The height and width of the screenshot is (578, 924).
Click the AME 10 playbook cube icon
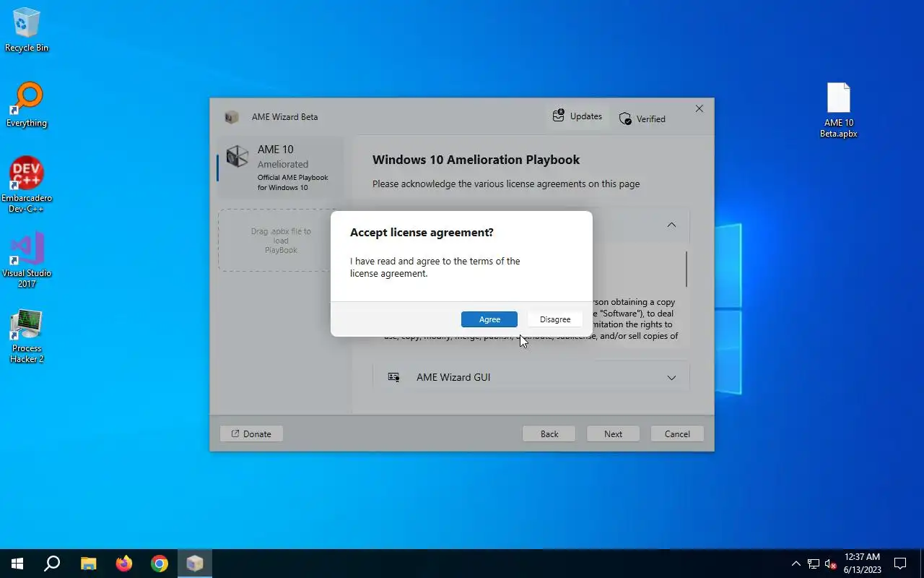[237, 156]
